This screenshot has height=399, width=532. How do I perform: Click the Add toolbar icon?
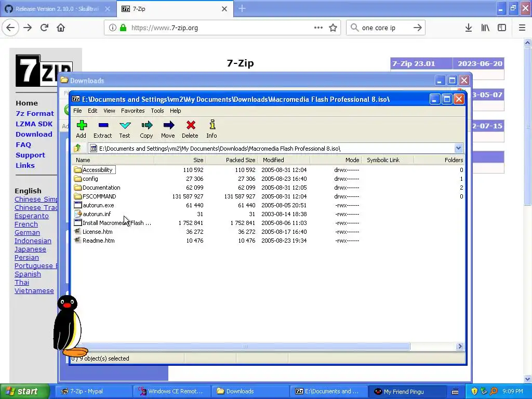pos(82,125)
